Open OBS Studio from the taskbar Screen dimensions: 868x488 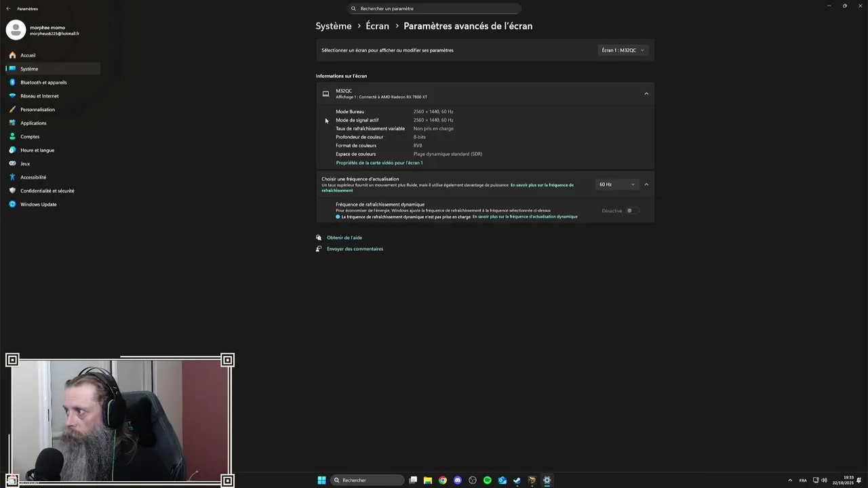coord(473,480)
